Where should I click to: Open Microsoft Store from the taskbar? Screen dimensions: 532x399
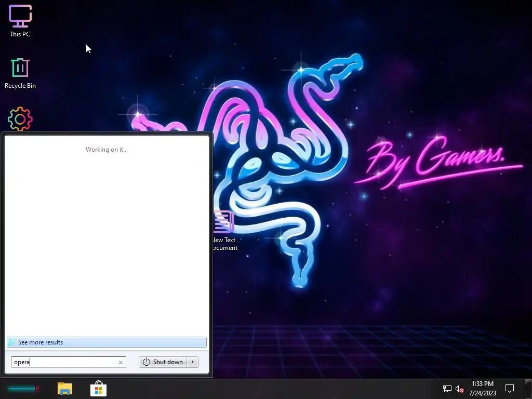tap(98, 389)
